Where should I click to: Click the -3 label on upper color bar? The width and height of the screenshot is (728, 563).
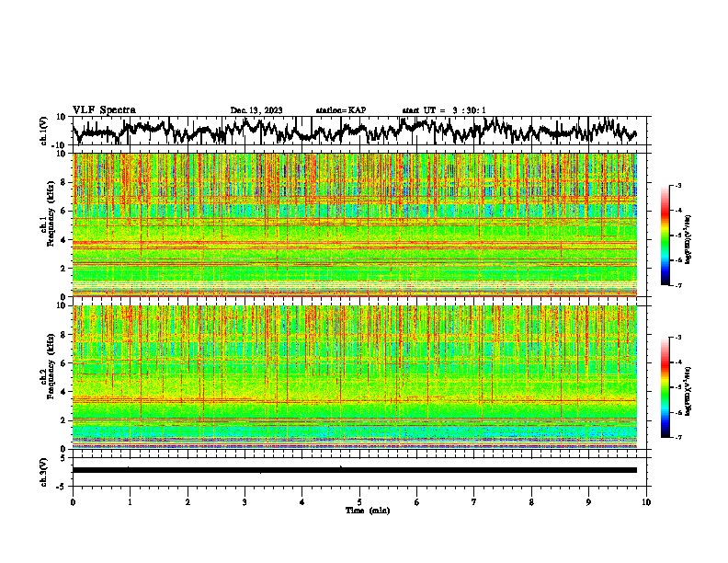pos(678,185)
